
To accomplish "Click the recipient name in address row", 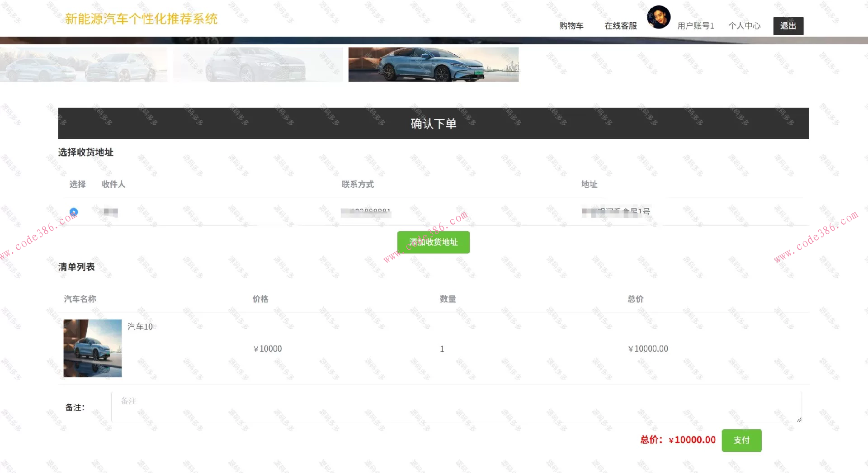I will (x=109, y=212).
